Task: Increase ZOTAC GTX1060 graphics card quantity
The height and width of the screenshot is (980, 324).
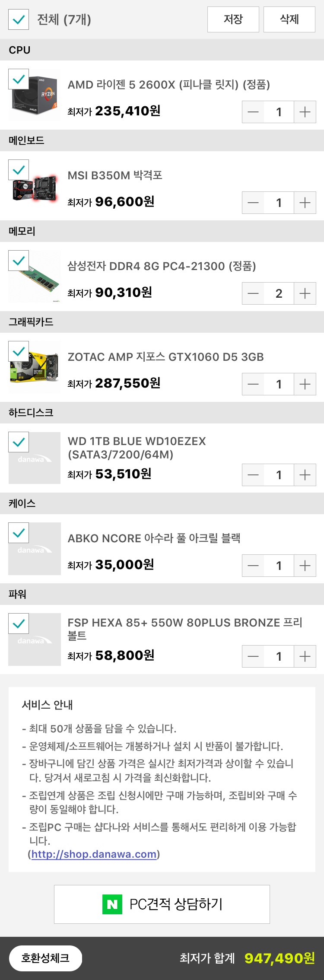Action: click(305, 384)
